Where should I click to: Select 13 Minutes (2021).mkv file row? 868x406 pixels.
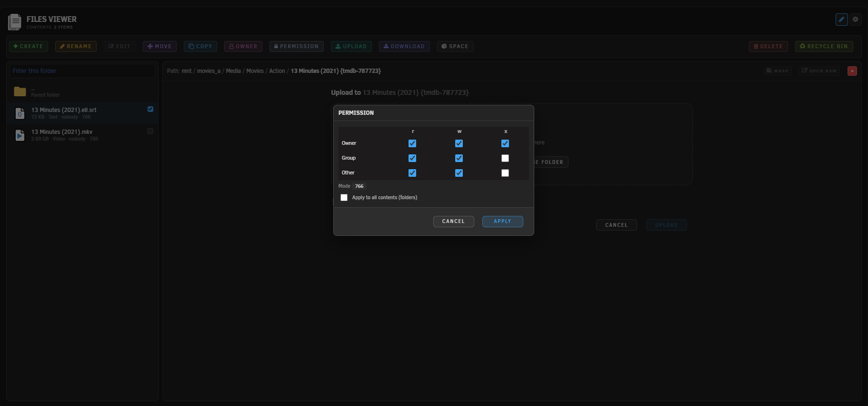(82, 135)
